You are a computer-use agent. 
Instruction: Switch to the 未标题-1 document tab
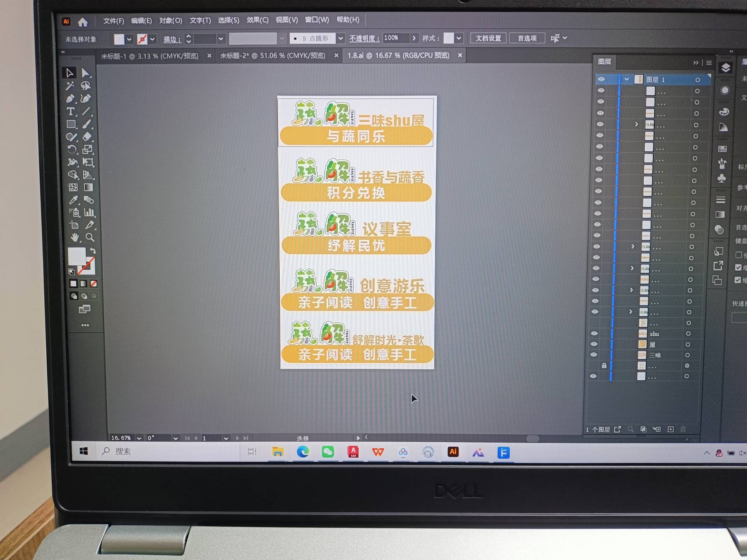click(x=150, y=56)
